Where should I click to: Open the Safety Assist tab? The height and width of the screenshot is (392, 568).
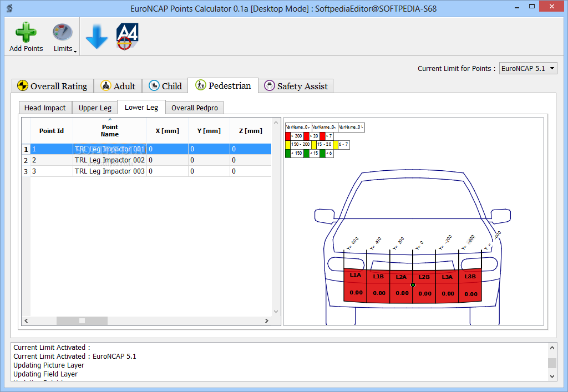[296, 86]
